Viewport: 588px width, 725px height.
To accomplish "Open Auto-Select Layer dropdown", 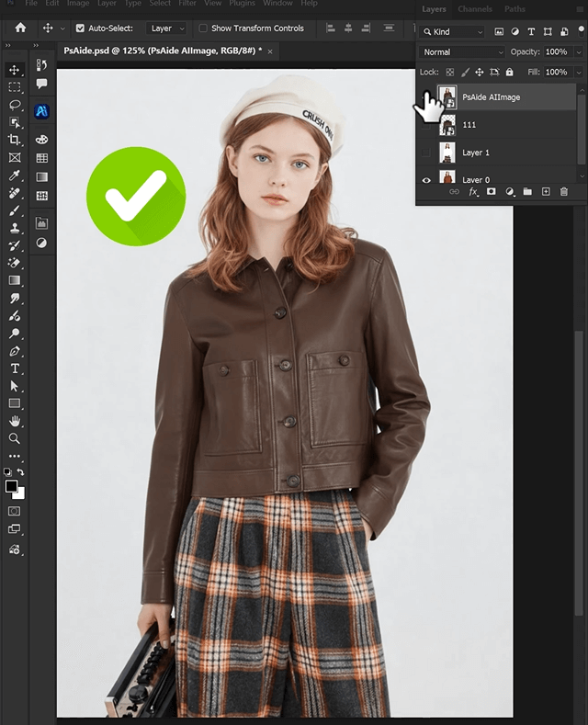I will (166, 28).
